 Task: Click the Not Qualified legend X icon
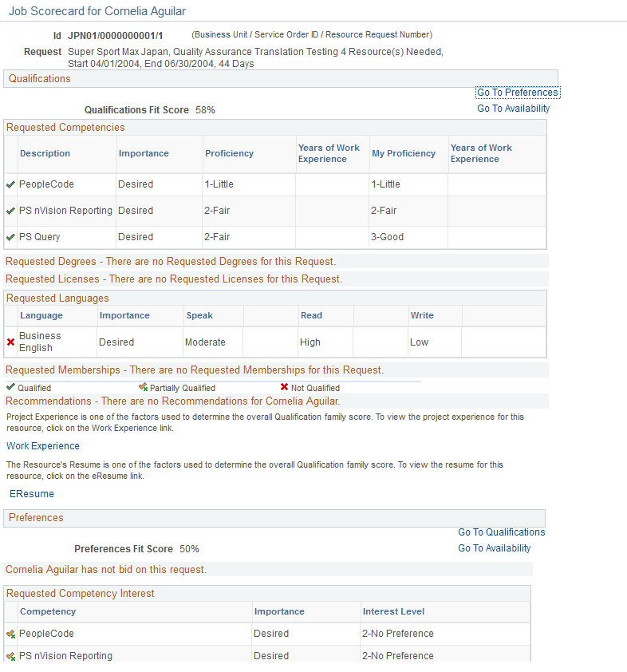coord(284,387)
